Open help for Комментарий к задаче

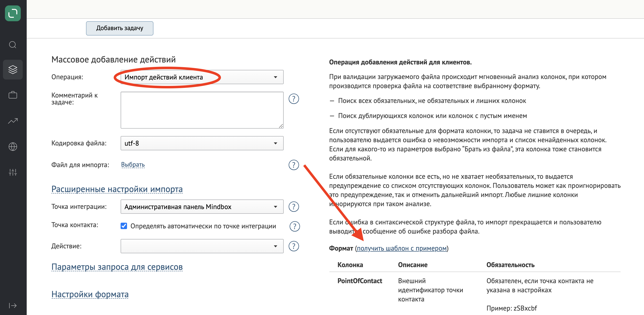pyautogui.click(x=294, y=99)
